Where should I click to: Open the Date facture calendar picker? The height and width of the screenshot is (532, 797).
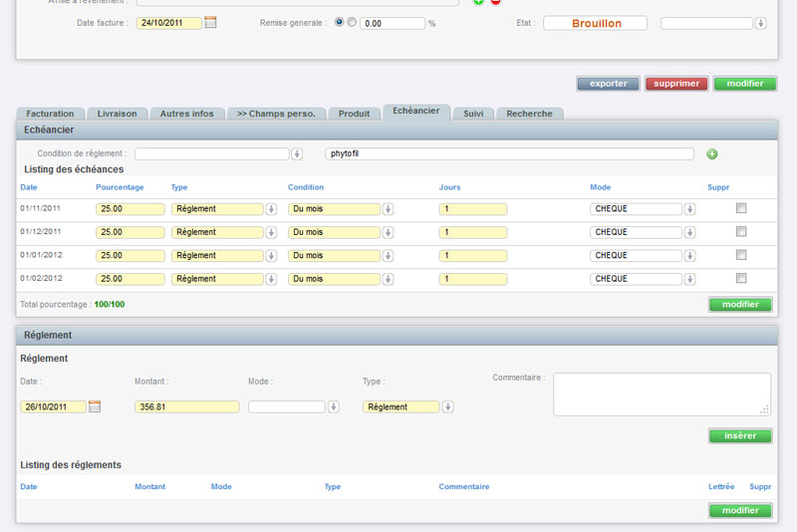210,22
